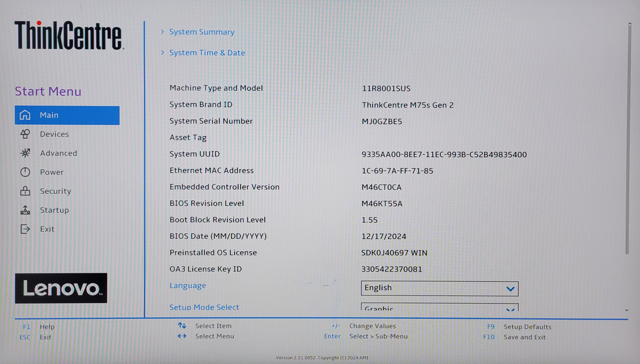Click embedded controller version M46CT0CA
640x364 pixels.
pos(382,187)
